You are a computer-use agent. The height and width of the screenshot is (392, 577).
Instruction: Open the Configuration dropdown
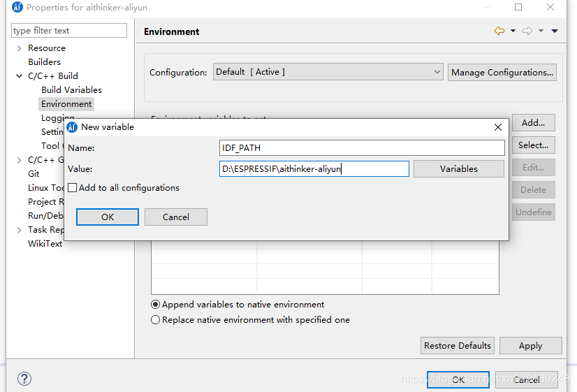click(x=328, y=72)
